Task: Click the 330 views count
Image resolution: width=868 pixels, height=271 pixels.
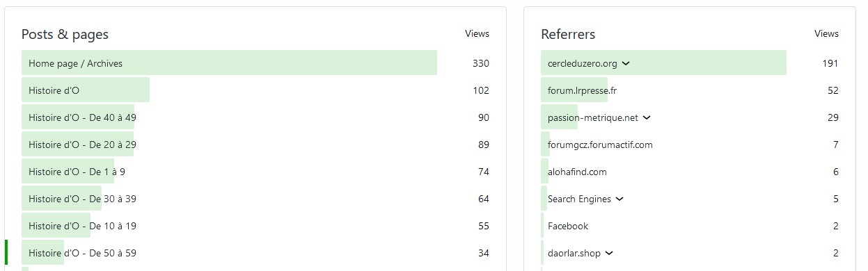Action: [481, 63]
